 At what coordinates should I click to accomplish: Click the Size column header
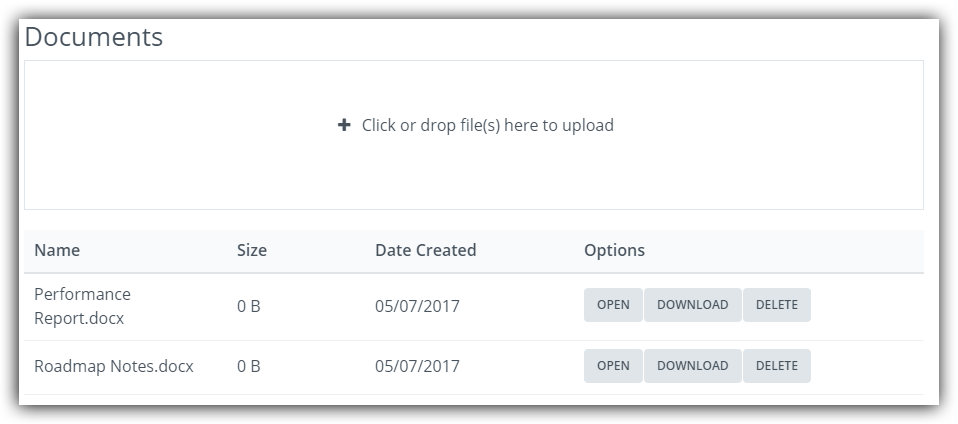coord(252,250)
